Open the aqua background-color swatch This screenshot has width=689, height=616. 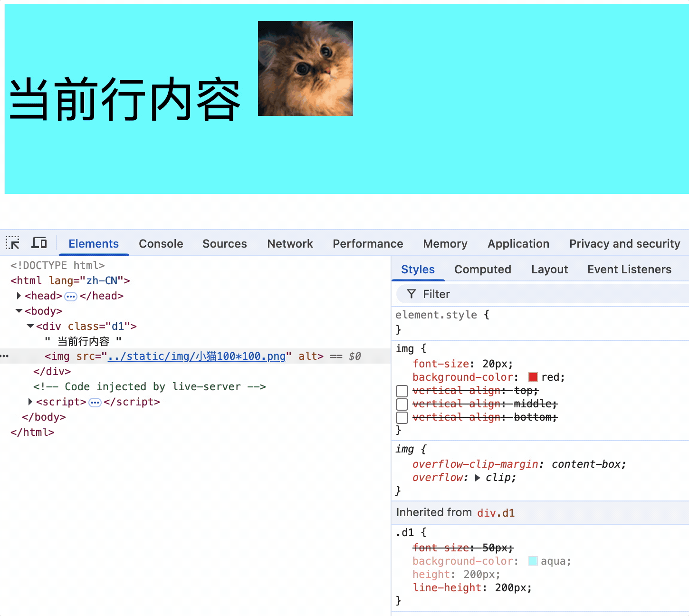coord(533,561)
